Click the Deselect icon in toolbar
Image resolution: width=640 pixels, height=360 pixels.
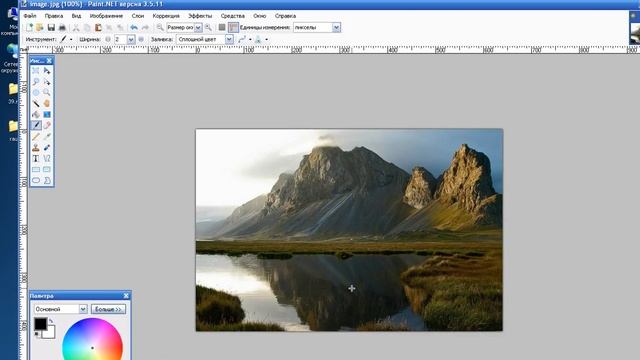[120, 27]
